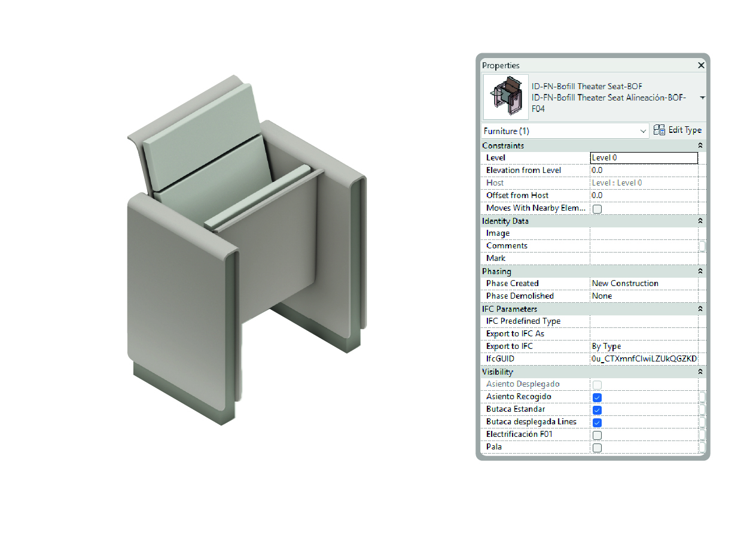Select the Host parameter label
This screenshot has width=756, height=547.
495,183
